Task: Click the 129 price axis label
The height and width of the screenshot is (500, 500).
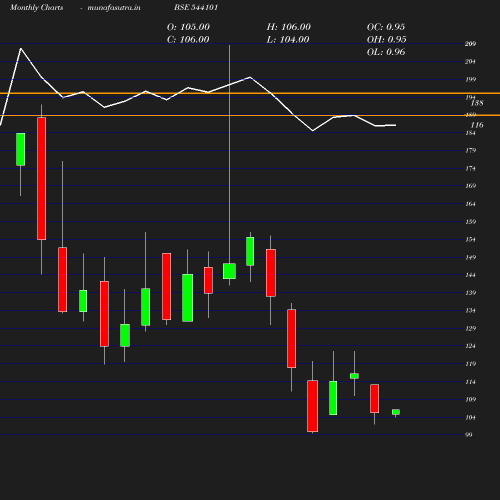Action: point(470,328)
